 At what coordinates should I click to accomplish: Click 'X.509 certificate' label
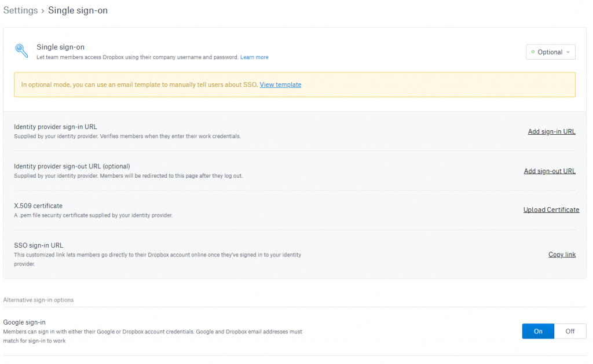(38, 206)
